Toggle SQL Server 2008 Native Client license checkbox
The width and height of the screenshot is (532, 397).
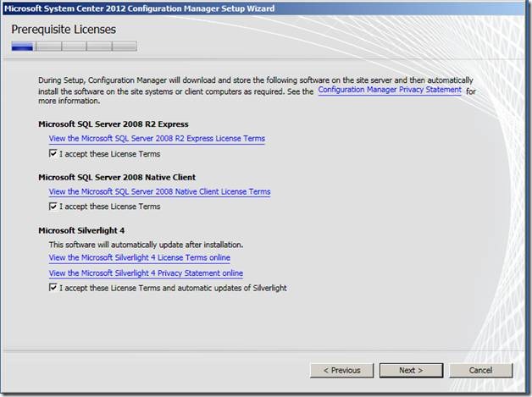pos(53,207)
